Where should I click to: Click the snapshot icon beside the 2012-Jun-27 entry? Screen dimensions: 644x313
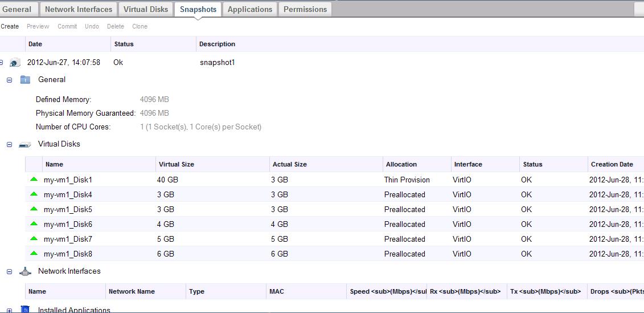[x=15, y=63]
